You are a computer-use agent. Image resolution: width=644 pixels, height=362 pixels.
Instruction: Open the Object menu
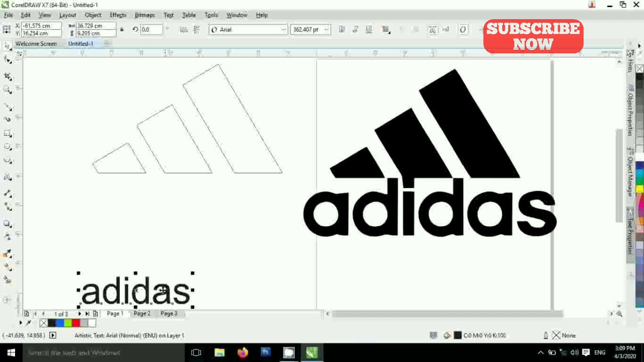click(x=93, y=15)
